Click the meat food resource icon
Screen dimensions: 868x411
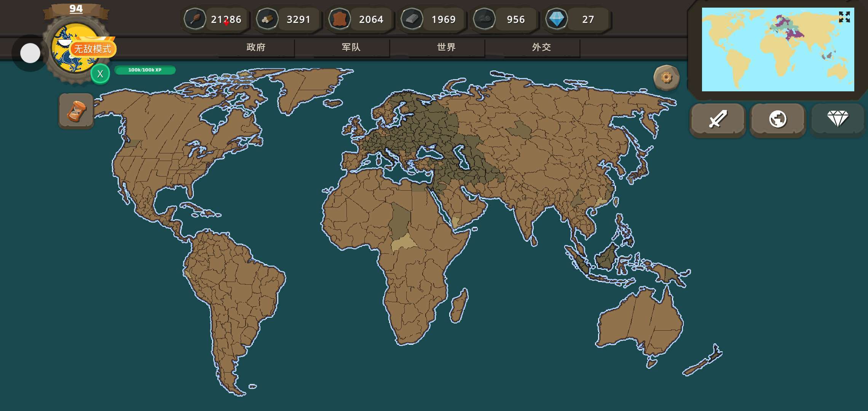coord(195,19)
